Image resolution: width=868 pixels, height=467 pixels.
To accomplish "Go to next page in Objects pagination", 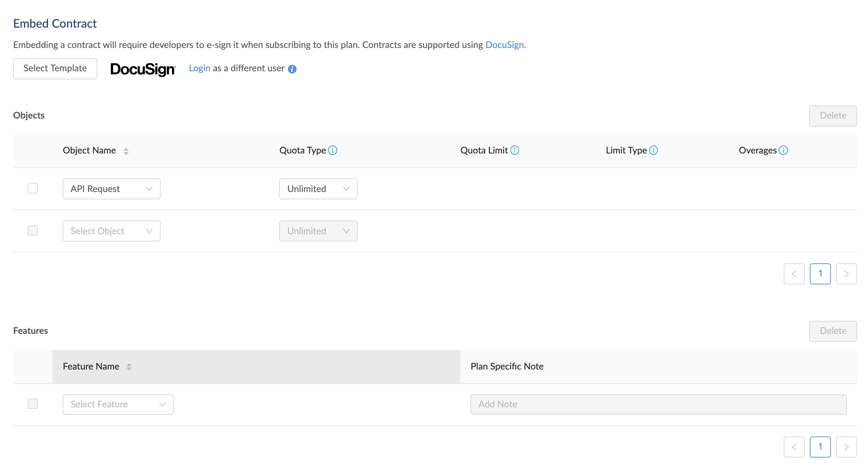I will [846, 274].
